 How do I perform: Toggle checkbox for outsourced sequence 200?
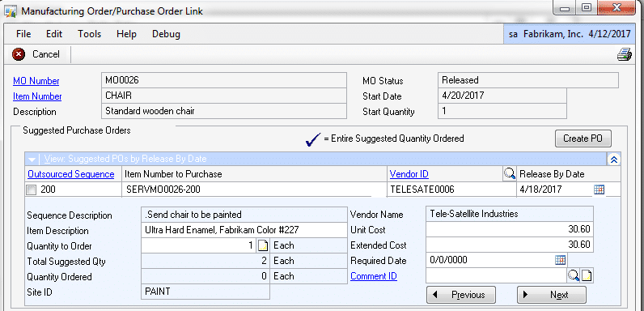(32, 190)
